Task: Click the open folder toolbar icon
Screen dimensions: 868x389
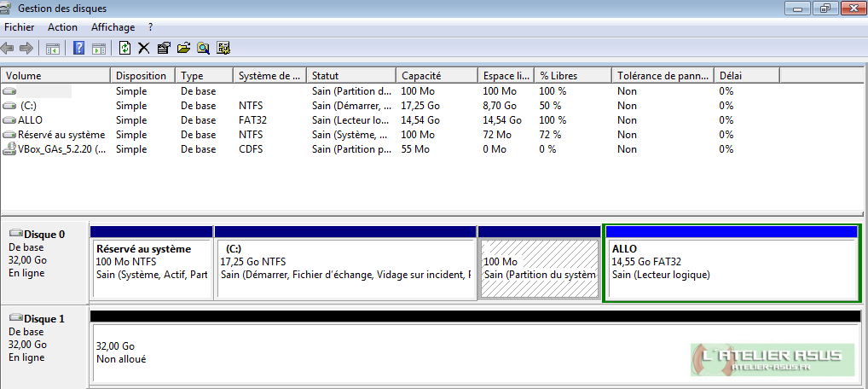Action: click(x=183, y=48)
